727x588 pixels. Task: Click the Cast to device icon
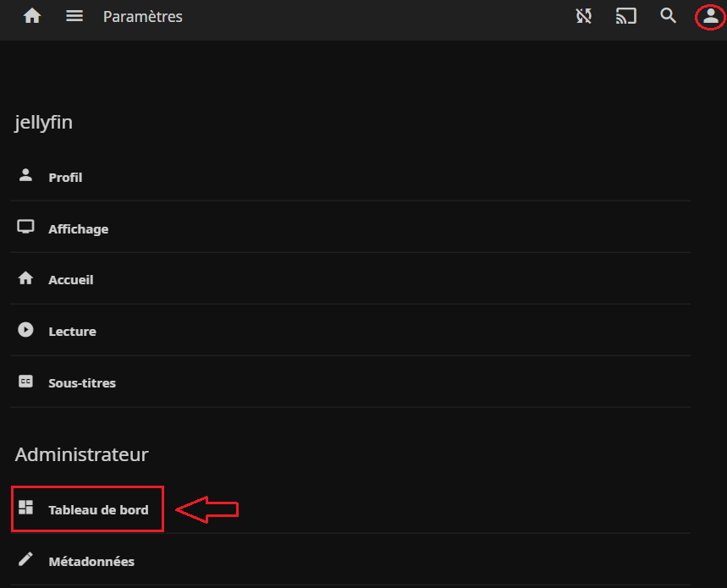coord(626,16)
